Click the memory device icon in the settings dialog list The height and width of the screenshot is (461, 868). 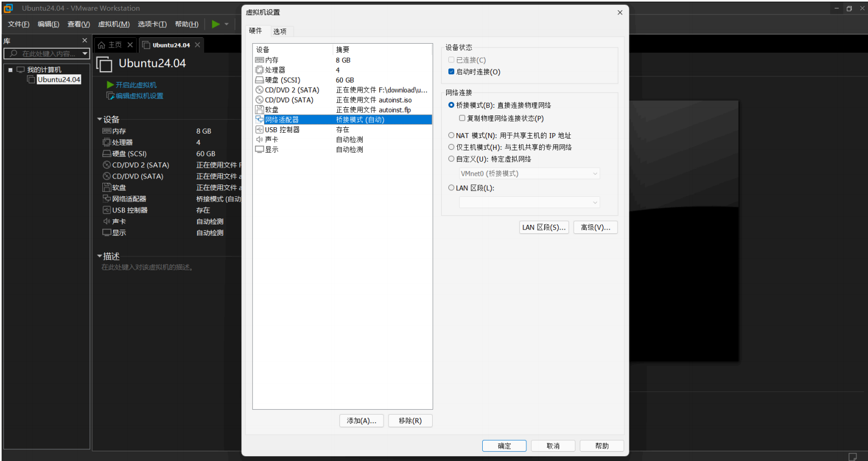coord(260,60)
